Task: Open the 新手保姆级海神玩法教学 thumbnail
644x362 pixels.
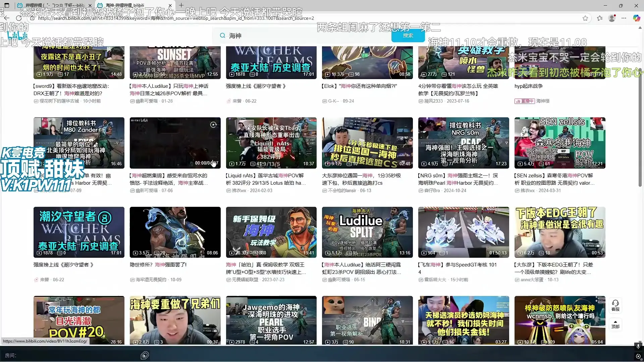Action: coord(271,232)
